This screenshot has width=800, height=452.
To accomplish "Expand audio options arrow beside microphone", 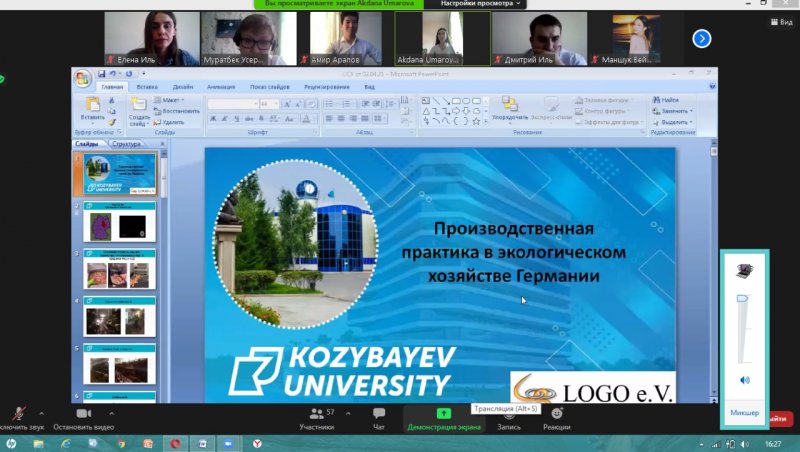I will pos(41,413).
